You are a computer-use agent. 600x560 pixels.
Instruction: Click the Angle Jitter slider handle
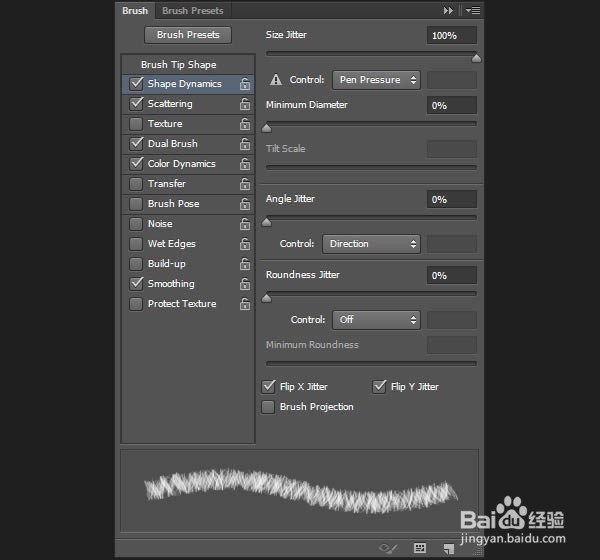pos(267,222)
